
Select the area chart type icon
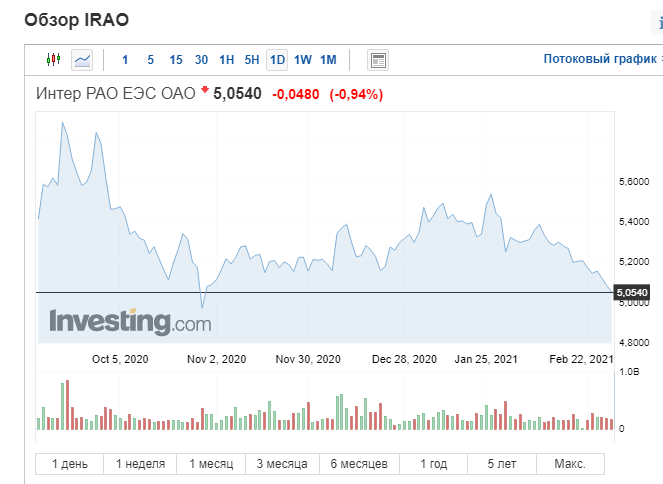(x=82, y=60)
